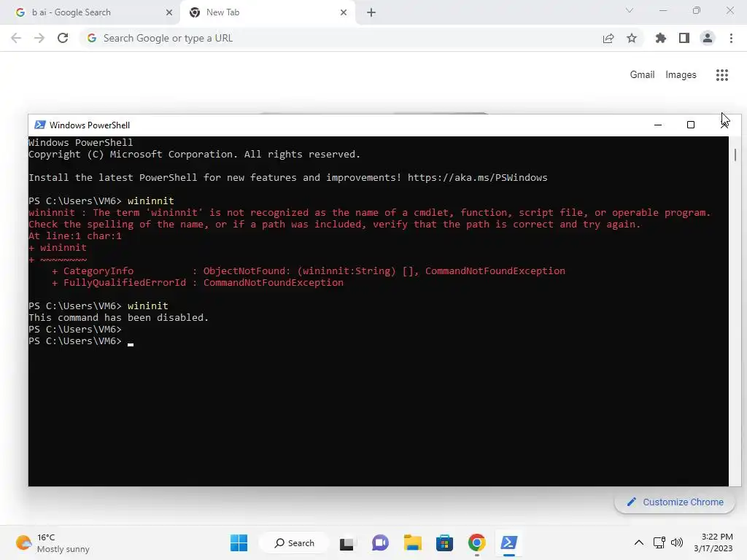Minimize the PowerShell window

tap(658, 125)
